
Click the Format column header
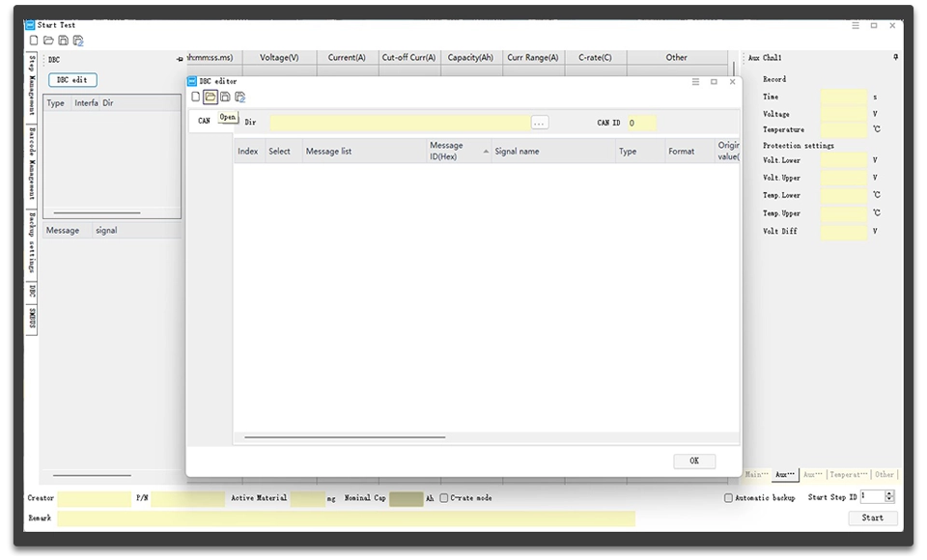(x=689, y=151)
